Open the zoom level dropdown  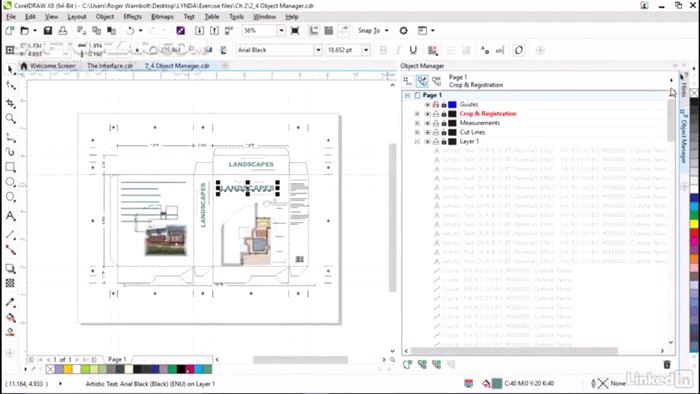point(281,30)
